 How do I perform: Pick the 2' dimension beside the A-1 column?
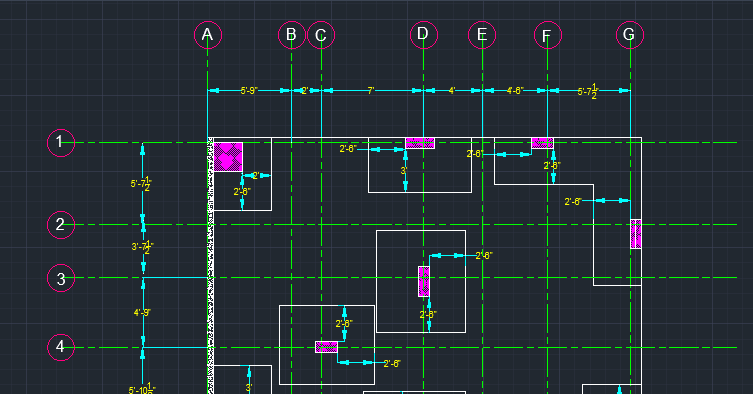point(256,176)
